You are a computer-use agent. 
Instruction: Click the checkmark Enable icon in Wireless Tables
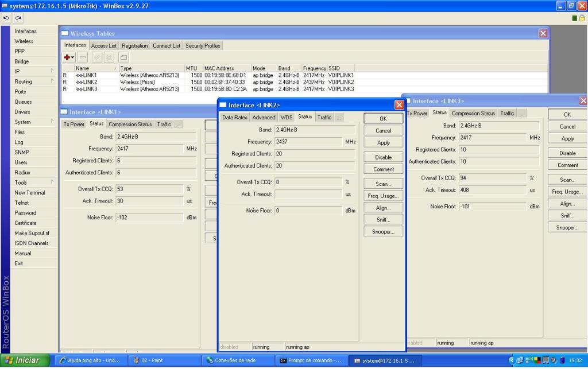tap(96, 57)
